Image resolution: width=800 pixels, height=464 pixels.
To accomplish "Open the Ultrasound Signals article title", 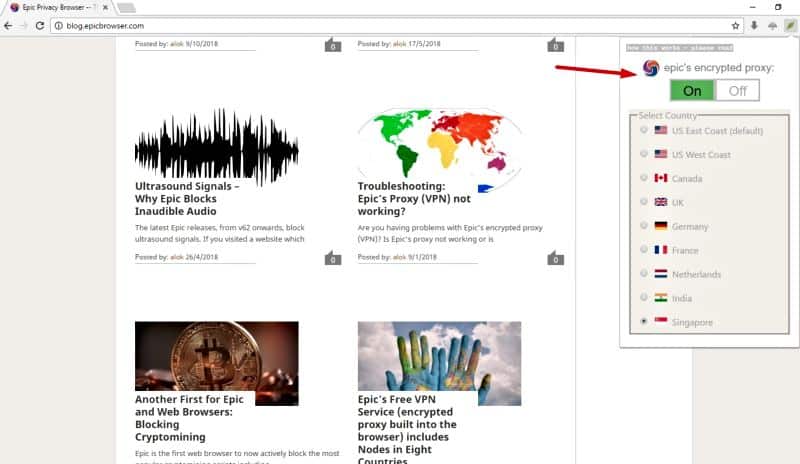I will [187, 199].
